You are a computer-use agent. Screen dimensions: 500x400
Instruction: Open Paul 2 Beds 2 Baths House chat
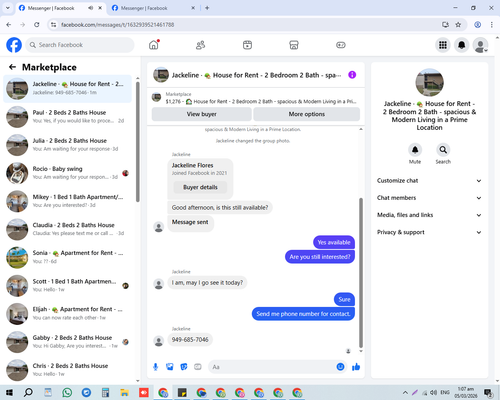(x=68, y=117)
